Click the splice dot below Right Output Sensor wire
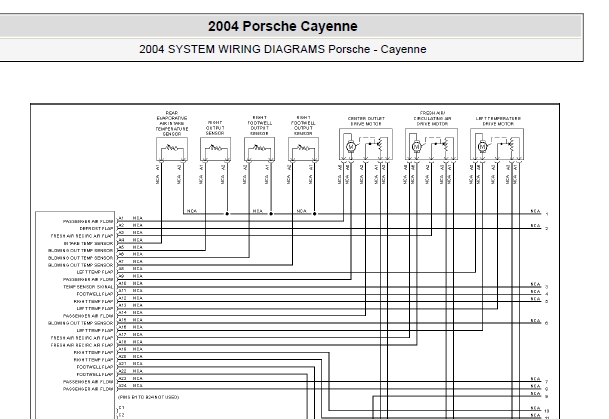The height and width of the screenshot is (419, 609). (227, 214)
